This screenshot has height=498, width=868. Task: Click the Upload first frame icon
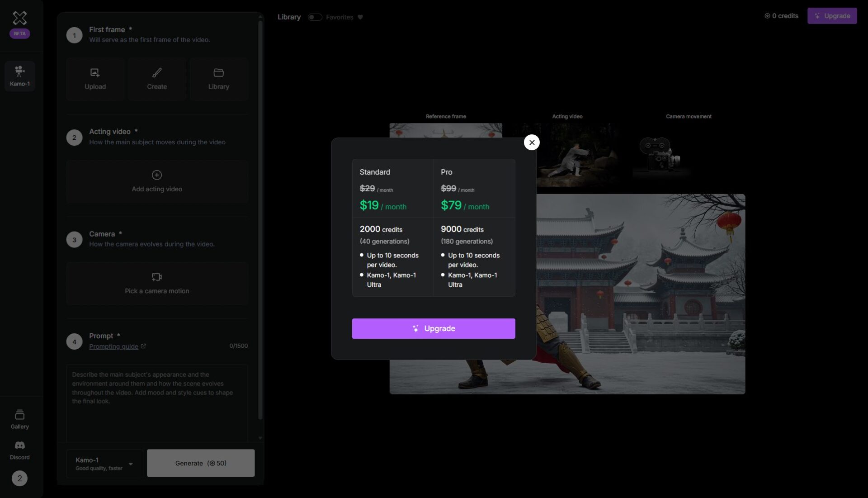(95, 73)
